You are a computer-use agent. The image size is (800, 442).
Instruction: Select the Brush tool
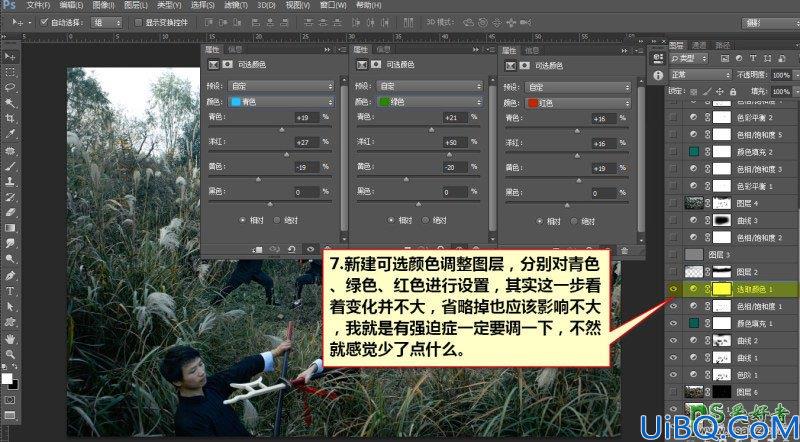click(10, 166)
